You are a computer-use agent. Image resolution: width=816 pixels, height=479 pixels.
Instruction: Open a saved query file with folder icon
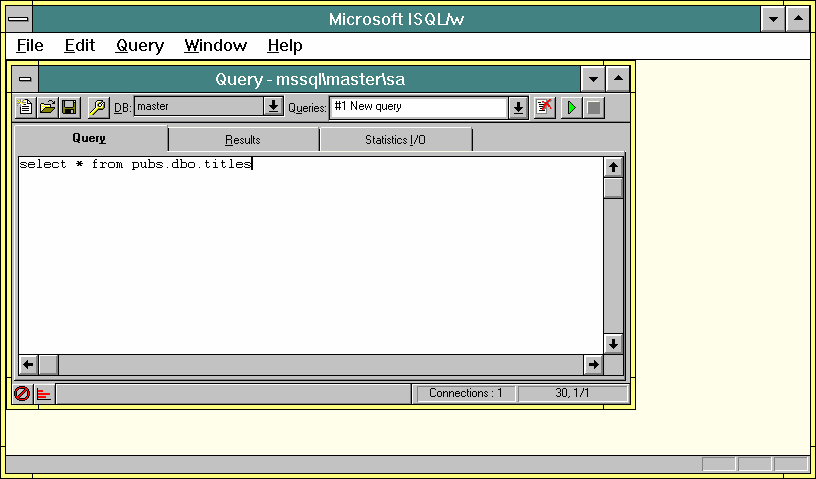(x=47, y=107)
